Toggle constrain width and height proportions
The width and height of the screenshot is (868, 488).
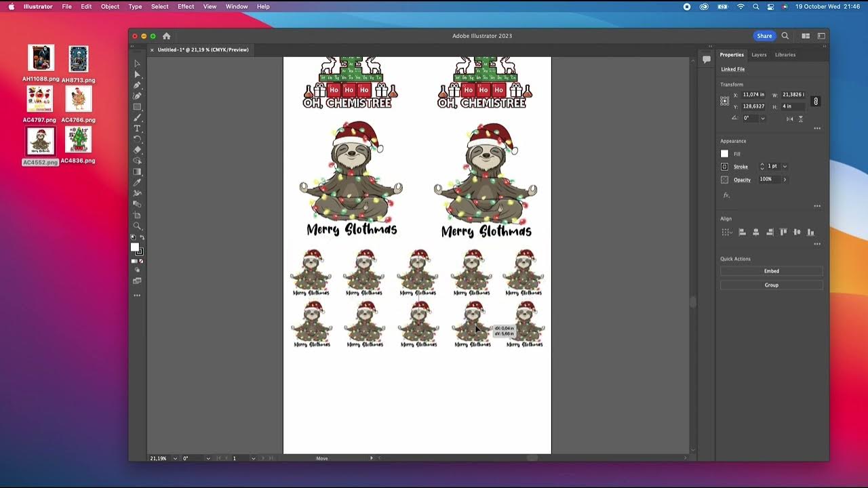tap(815, 101)
